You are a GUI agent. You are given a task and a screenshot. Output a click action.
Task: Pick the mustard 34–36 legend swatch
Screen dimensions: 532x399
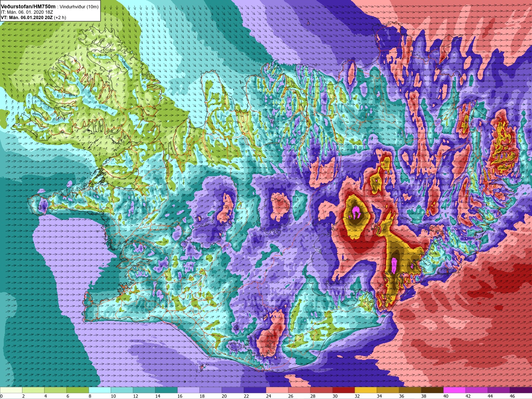coord(388,390)
